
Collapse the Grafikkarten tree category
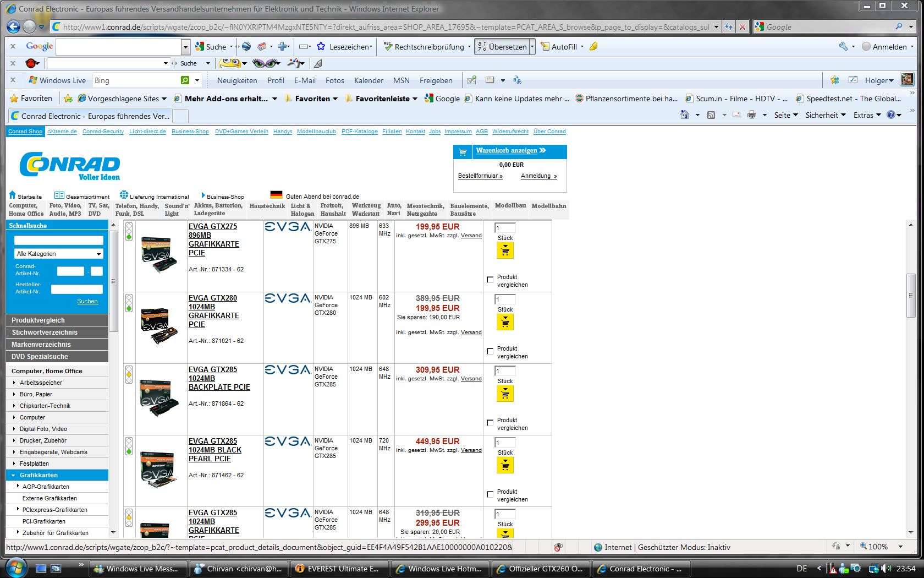coord(13,475)
